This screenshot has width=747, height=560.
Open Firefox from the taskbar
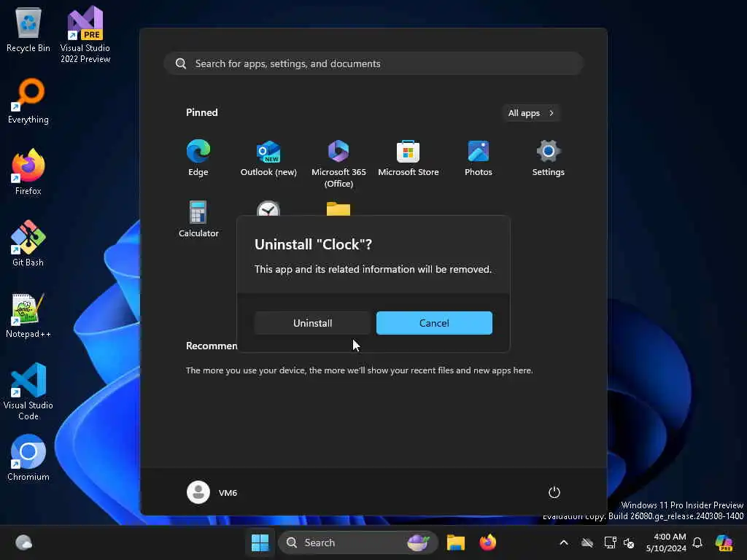tap(488, 542)
